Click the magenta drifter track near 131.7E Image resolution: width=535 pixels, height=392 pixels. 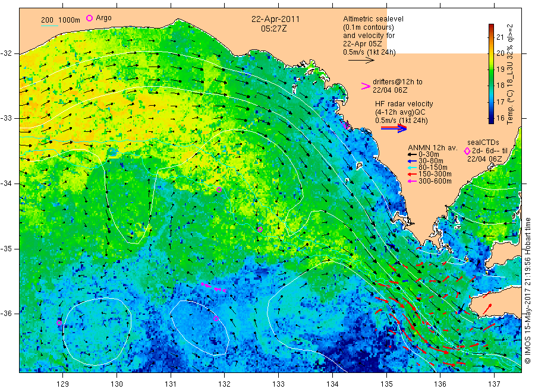point(213,287)
